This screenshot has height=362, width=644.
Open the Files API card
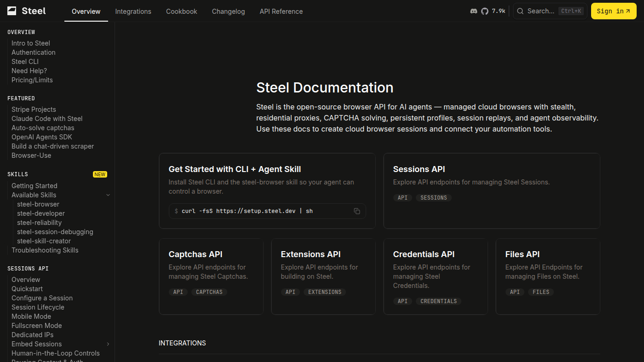(548, 276)
